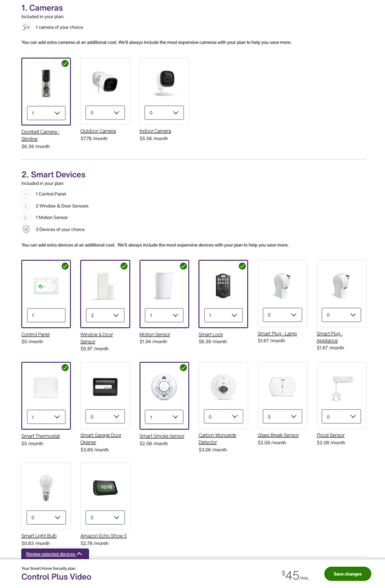Click the Doorbell Camera Slimline product image
Image resolution: width=385 pixels, height=588 pixels.
coord(46,83)
